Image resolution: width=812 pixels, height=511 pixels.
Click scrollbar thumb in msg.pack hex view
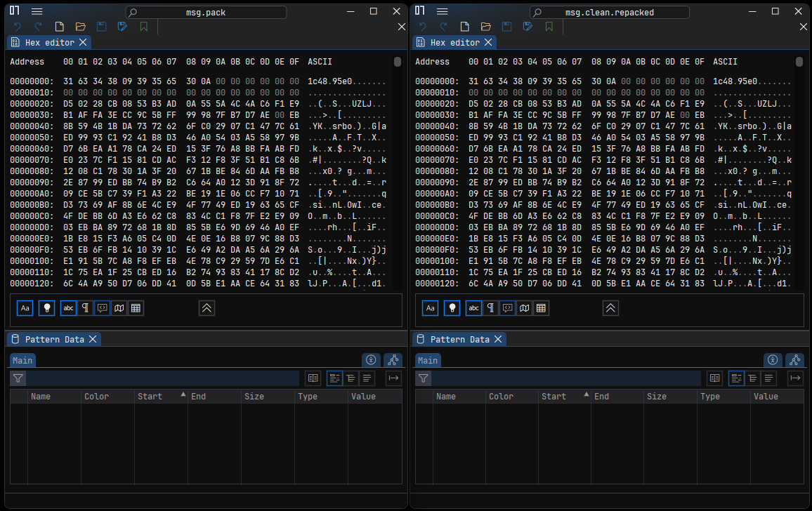click(x=397, y=62)
